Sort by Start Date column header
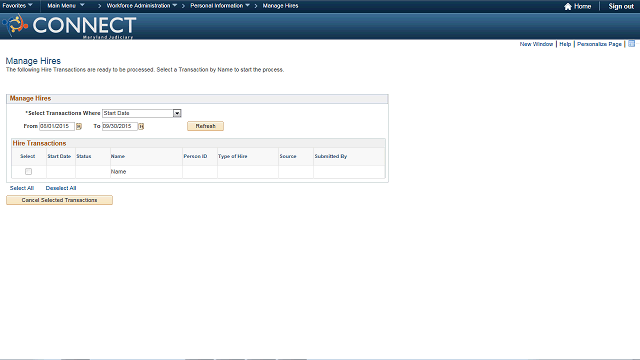The width and height of the screenshot is (640, 360). [x=59, y=156]
